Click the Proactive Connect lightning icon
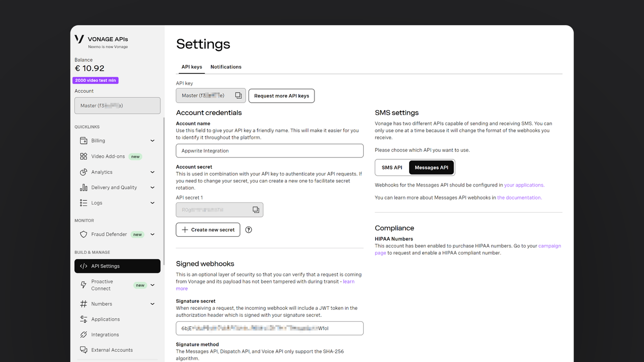This screenshot has width=644, height=362. [x=84, y=285]
